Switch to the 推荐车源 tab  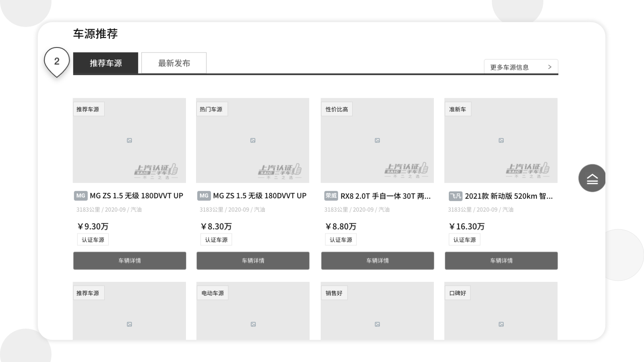[x=105, y=63]
